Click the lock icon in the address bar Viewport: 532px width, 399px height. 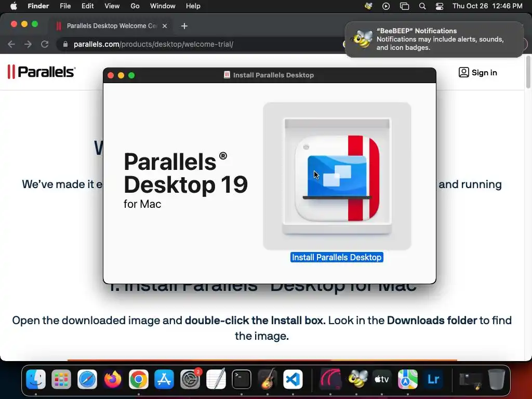65,44
